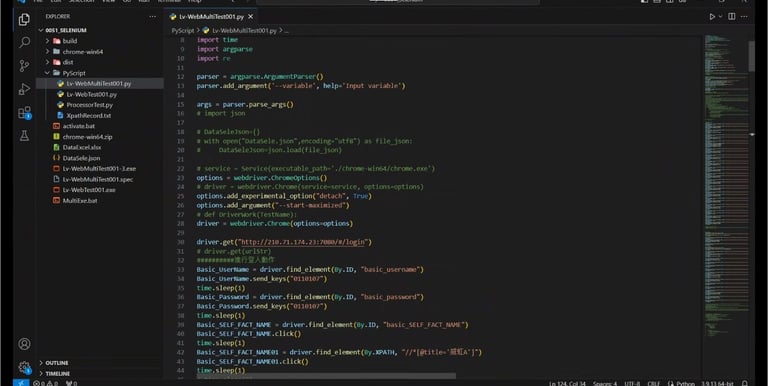Click the PyScript breadcrumb segment
This screenshot has height=386, width=768.
pyautogui.click(x=183, y=30)
